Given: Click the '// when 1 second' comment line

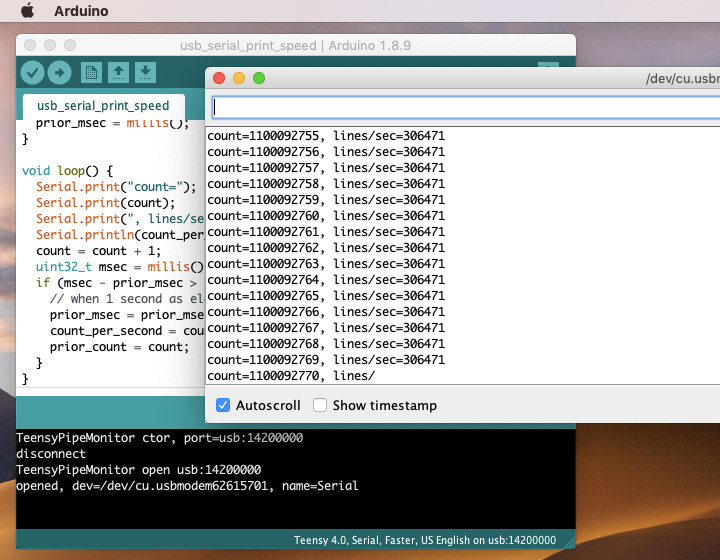Looking at the screenshot, I should click(x=126, y=299).
